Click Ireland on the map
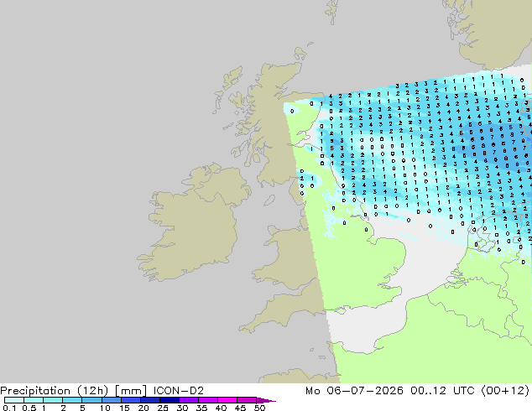The image size is (532, 411). click(193, 224)
